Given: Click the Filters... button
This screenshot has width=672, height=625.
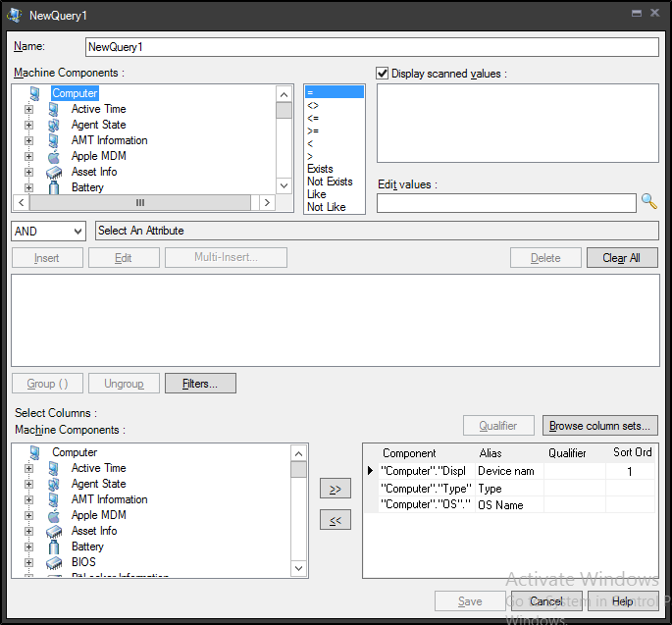Looking at the screenshot, I should tap(200, 384).
